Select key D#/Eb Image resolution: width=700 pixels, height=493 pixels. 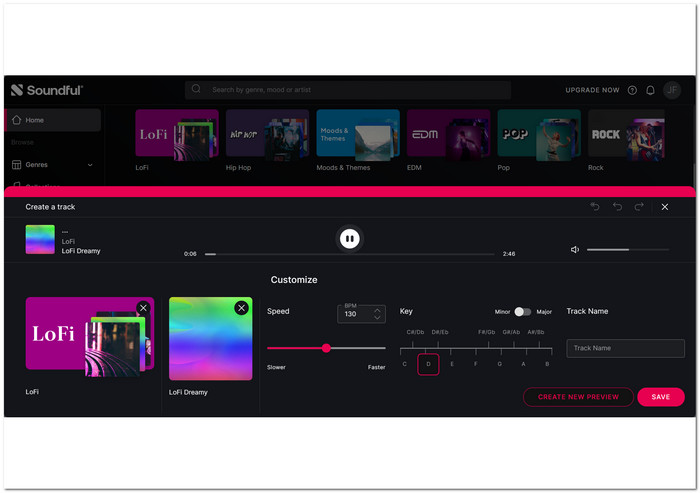click(x=440, y=332)
